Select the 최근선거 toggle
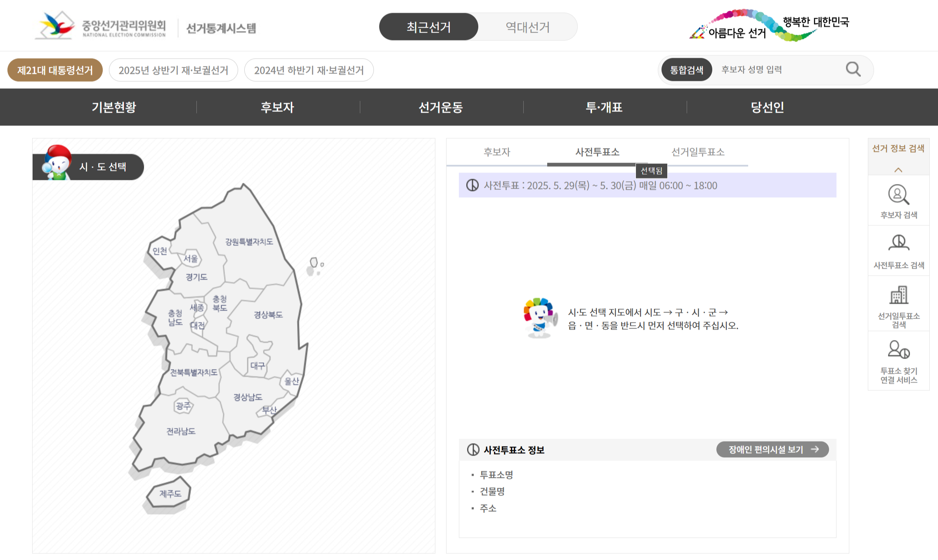This screenshot has height=560, width=938. click(428, 27)
